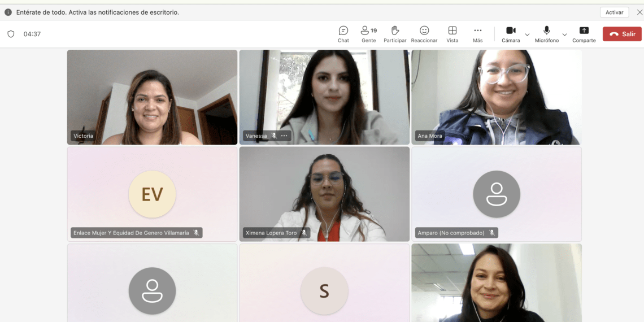Click Amparo's generic avatar icon
The height and width of the screenshot is (322, 644).
[497, 194]
